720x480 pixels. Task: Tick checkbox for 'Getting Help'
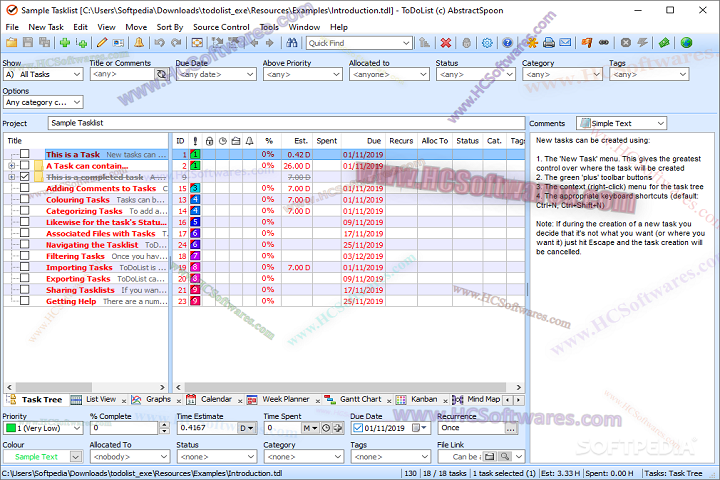25,301
